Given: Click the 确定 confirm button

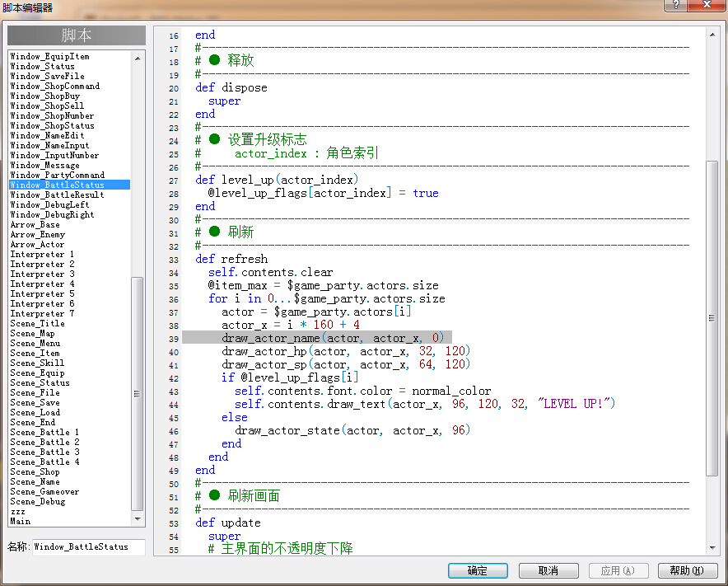Looking at the screenshot, I should click(x=478, y=570).
